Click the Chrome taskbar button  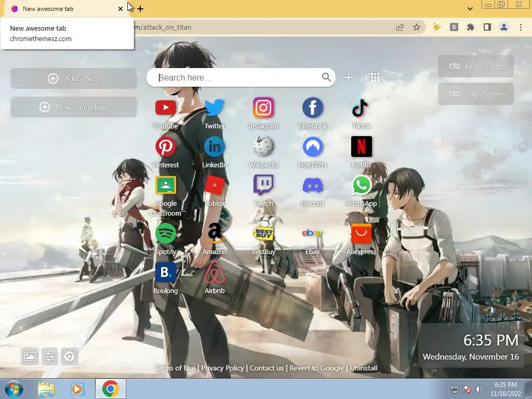tap(111, 389)
